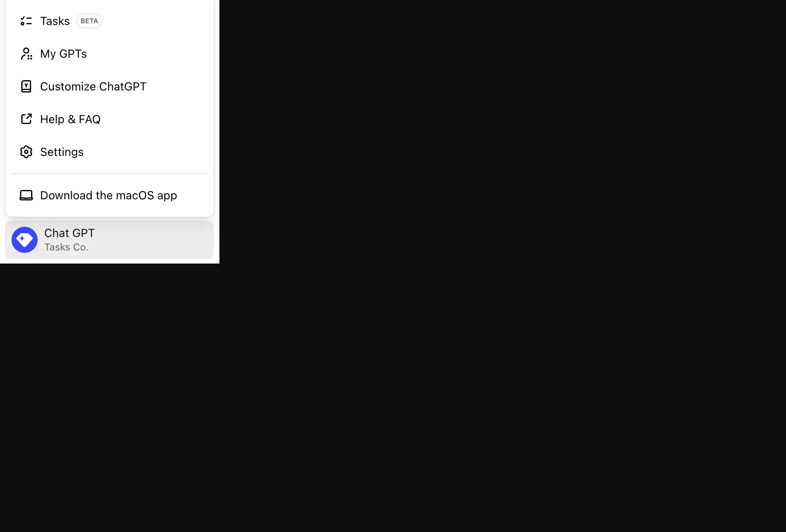Click the Tasks Co. workspace label
Image resolution: width=786 pixels, height=532 pixels.
point(66,247)
